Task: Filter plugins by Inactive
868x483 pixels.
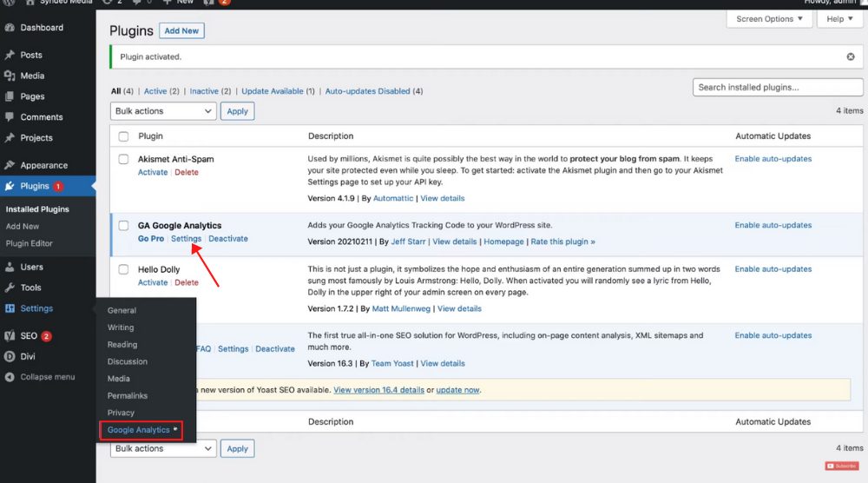Action: click(x=204, y=91)
